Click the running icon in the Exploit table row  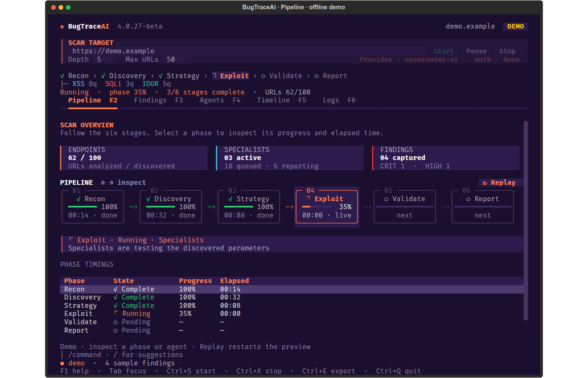[115, 312]
